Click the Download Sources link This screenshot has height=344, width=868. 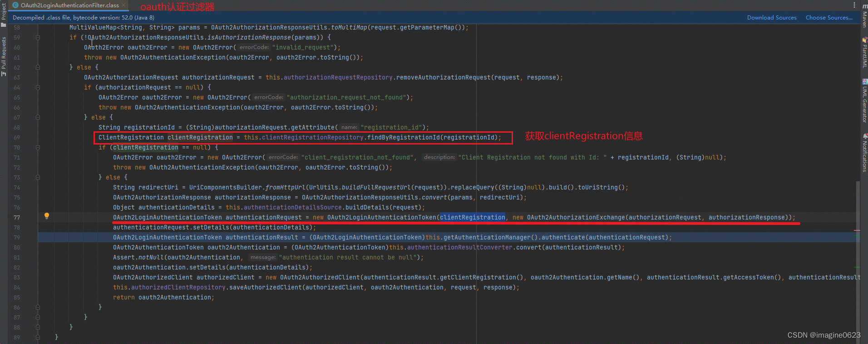tap(772, 18)
